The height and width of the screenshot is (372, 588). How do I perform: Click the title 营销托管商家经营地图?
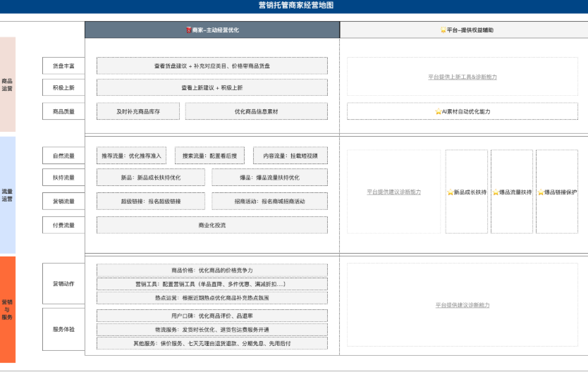tap(296, 5)
